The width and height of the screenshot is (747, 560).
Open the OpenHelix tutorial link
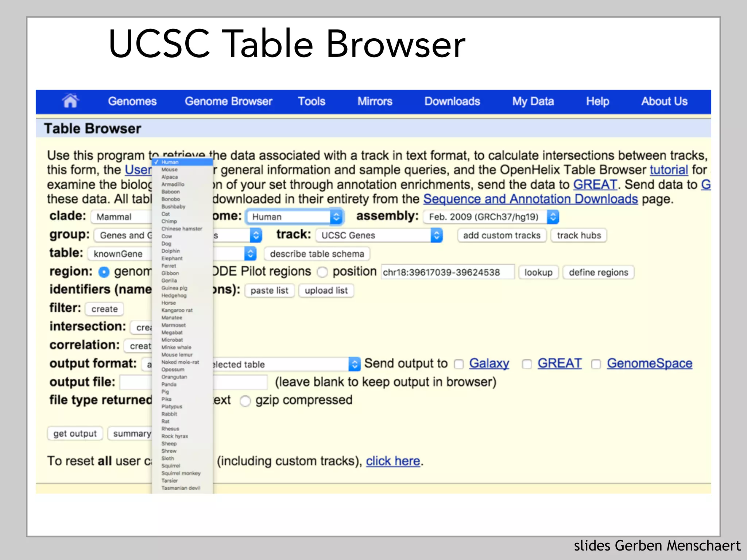tap(669, 170)
